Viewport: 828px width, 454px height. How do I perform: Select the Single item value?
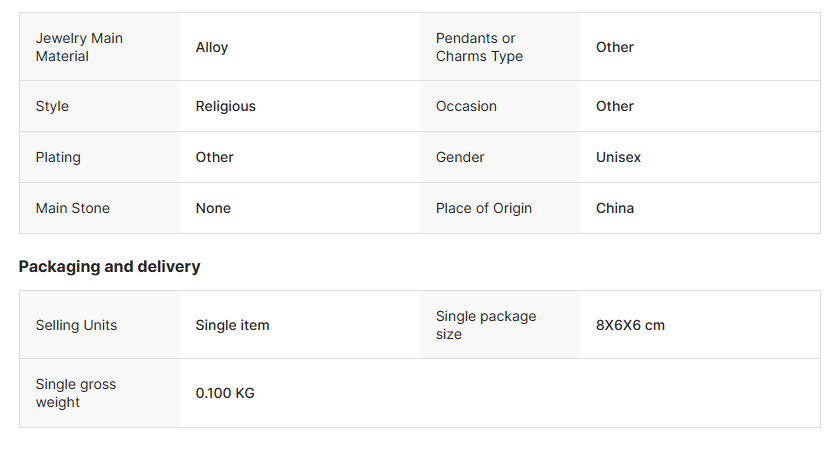[232, 325]
